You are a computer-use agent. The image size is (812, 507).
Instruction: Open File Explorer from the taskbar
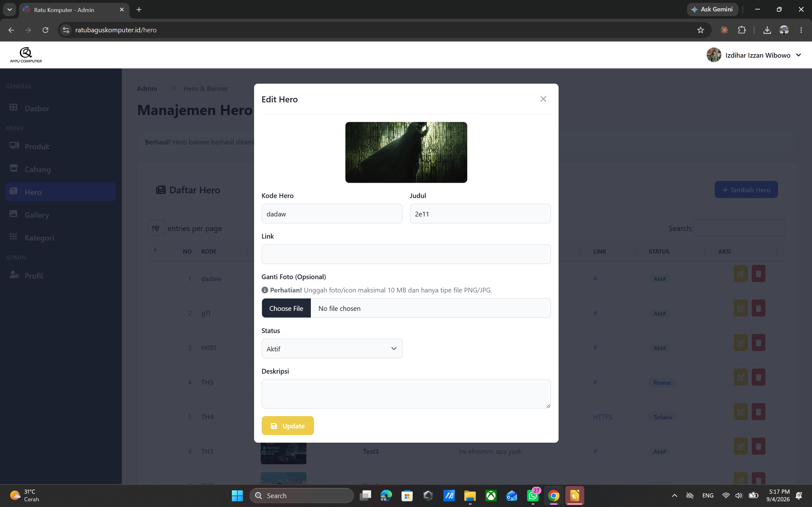tap(470, 496)
